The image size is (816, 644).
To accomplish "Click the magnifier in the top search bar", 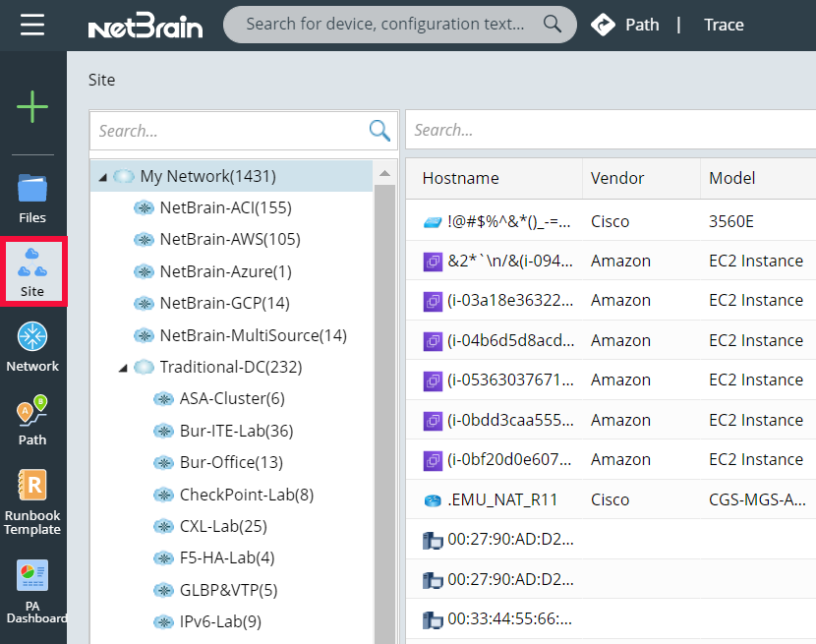I will coord(552,24).
